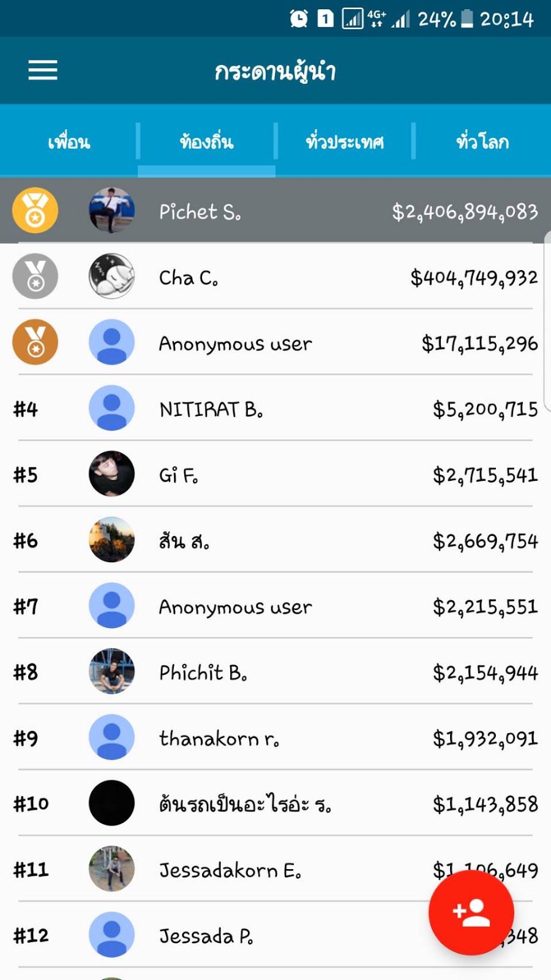This screenshot has width=551, height=980.
Task: Click the leaderboard scrollbar handle
Action: coord(547,322)
